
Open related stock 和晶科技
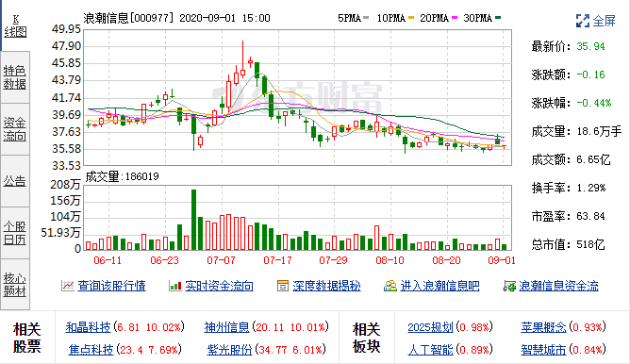click(x=88, y=327)
